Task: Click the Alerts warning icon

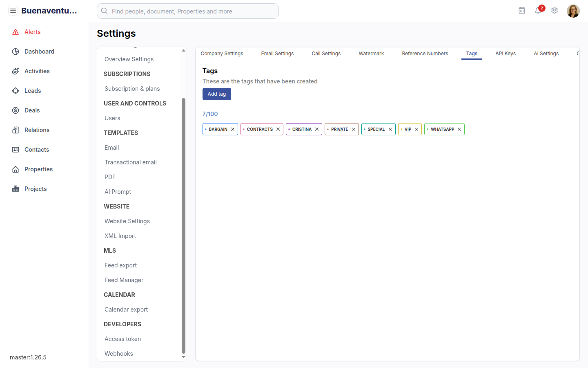Action: (x=16, y=32)
